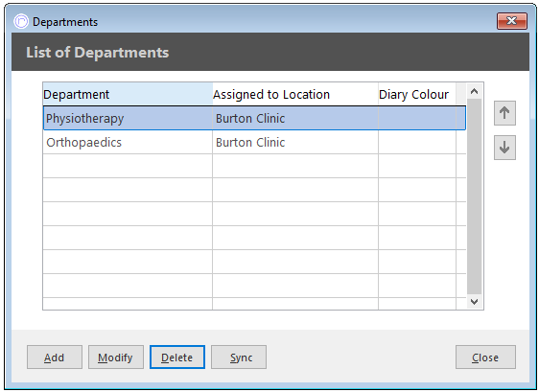Click the Departments window app icon

(21, 22)
